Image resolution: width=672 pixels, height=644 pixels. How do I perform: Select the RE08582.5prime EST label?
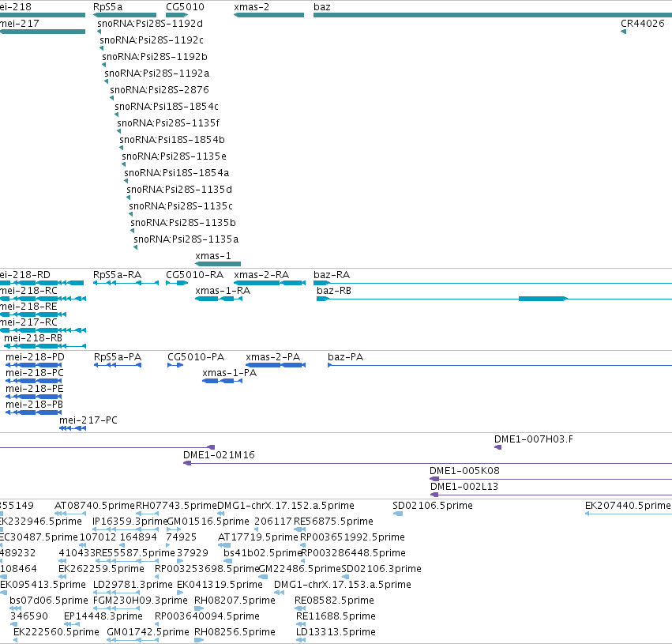point(334,601)
